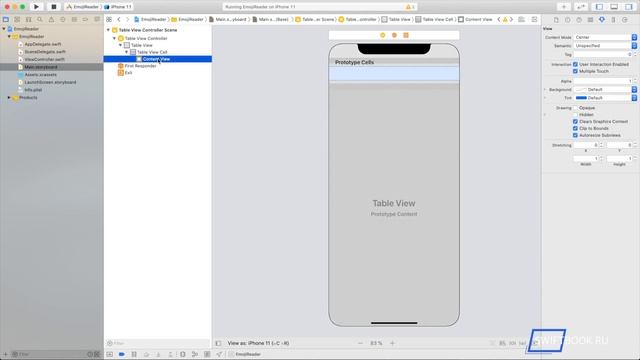Open the Project navigator tab
Viewport: 640px width, 360px height.
click(6, 19)
